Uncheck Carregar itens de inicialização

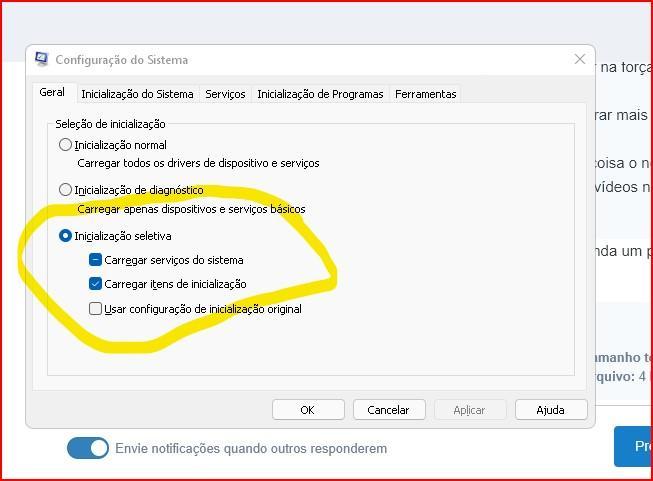point(95,284)
